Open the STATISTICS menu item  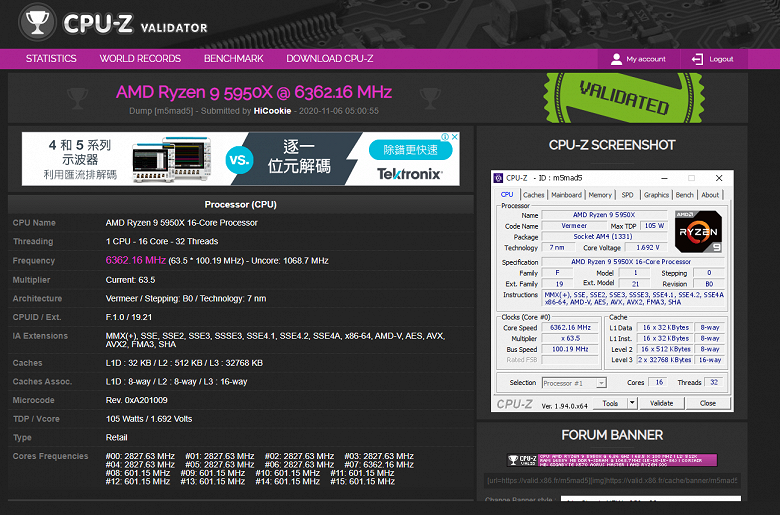pyautogui.click(x=51, y=59)
